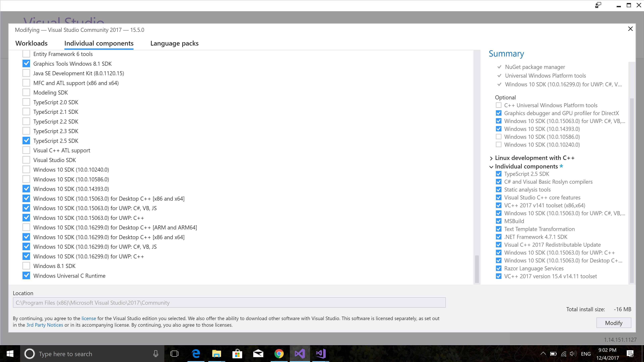Tick the Modeling SDK checkbox

(x=26, y=93)
